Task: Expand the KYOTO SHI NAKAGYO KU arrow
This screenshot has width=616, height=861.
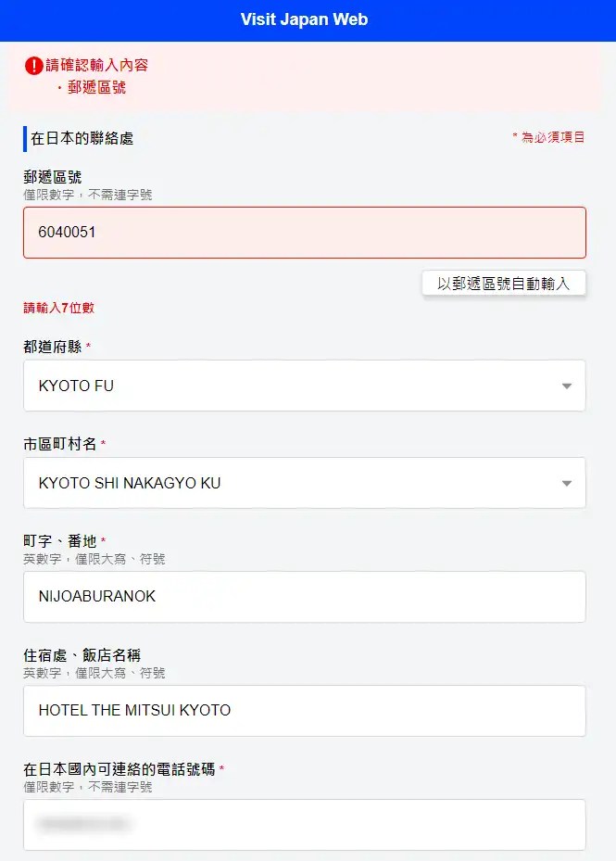Action: [567, 483]
